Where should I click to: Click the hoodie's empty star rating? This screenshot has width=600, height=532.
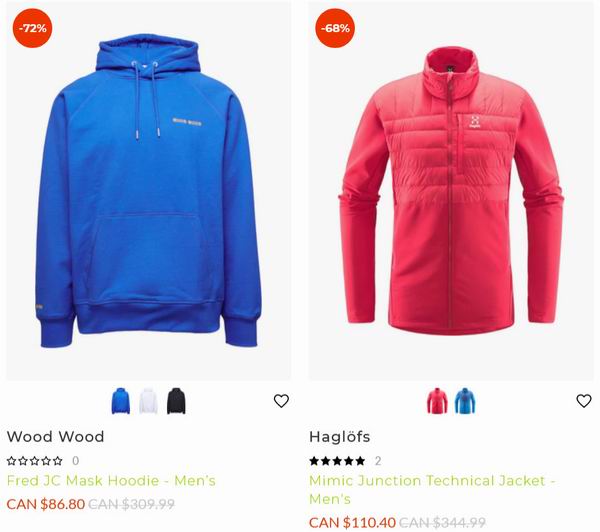pyautogui.click(x=34, y=460)
